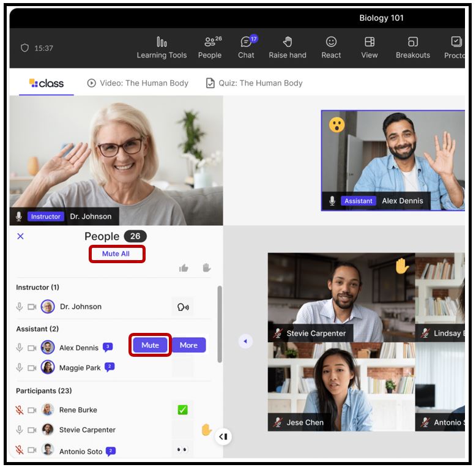This screenshot has width=476, height=470.
Task: Open More options for Alex Dennis
Action: coord(188,345)
